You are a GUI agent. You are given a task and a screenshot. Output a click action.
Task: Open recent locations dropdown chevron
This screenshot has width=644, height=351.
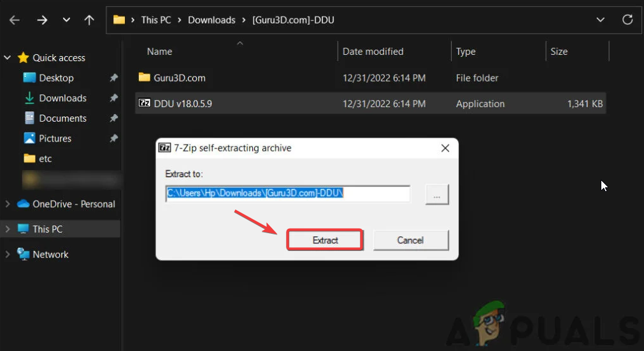(x=66, y=20)
